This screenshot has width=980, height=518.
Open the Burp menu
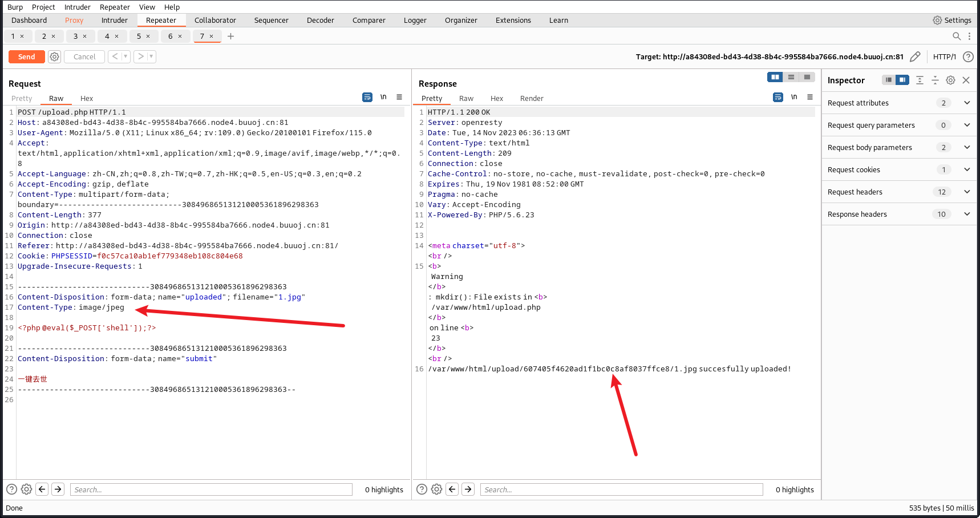15,7
